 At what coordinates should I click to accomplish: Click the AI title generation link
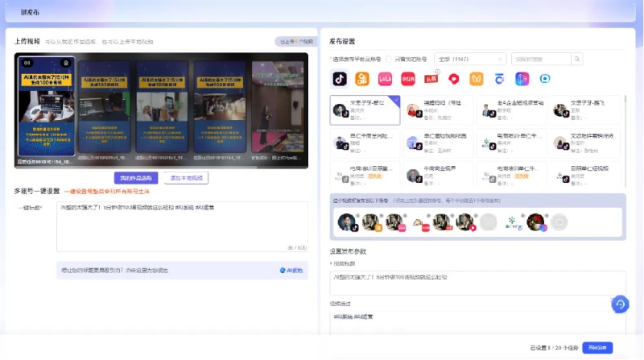[x=291, y=271]
